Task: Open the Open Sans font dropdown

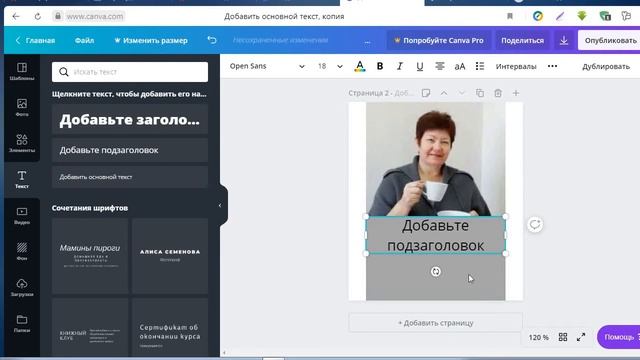Action: point(267,66)
